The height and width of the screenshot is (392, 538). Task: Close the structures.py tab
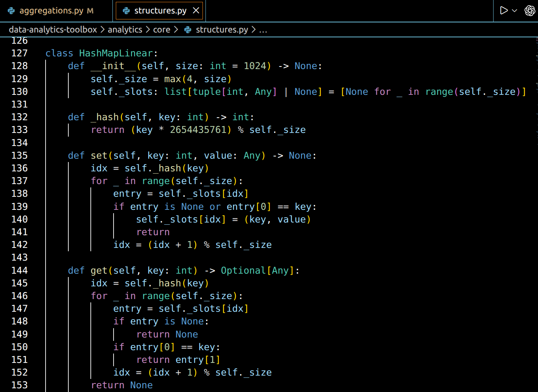[x=196, y=10]
